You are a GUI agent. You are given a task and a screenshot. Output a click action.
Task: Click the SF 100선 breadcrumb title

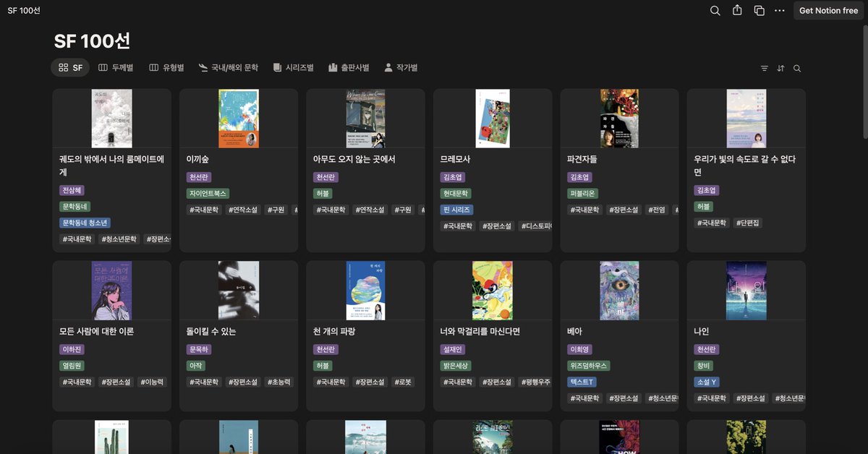pyautogui.click(x=24, y=11)
